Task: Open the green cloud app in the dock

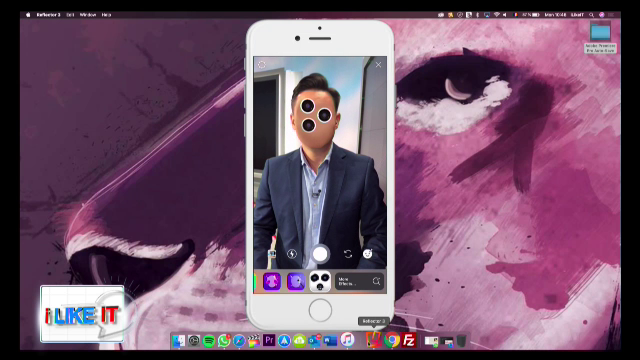Action: pos(299,341)
